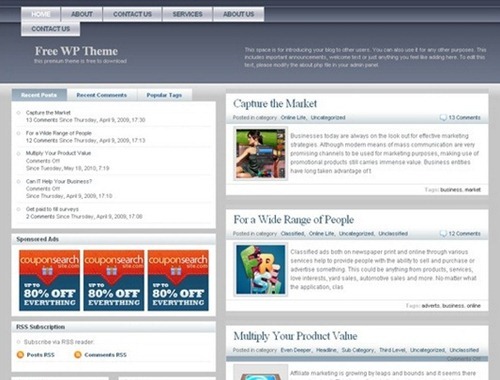Open recent post For a Wide Range of People in sidebar
500x380 pixels.
click(x=59, y=133)
